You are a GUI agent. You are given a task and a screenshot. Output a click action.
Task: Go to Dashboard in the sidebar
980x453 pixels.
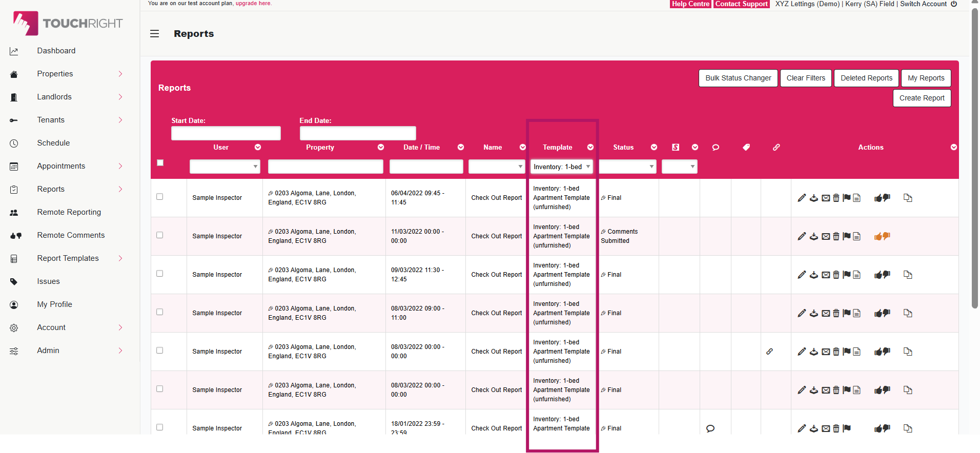56,51
